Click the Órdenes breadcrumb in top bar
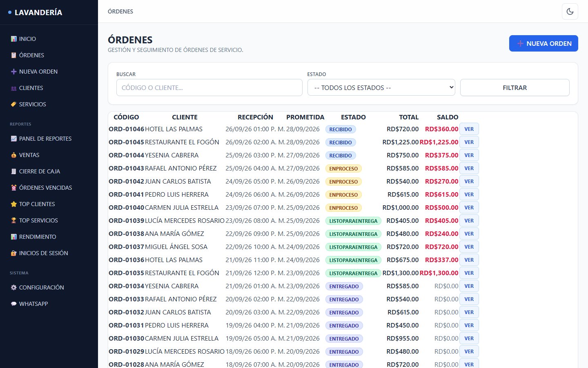588x368 pixels. [120, 11]
